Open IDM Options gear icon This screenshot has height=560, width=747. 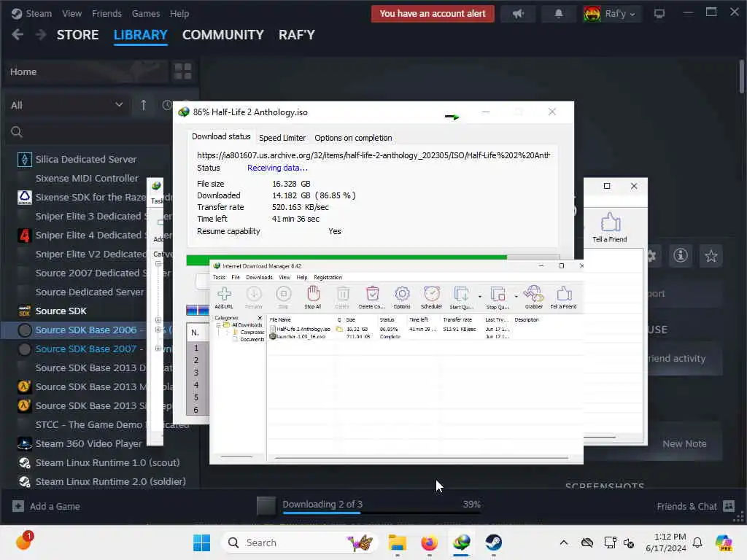402,297
